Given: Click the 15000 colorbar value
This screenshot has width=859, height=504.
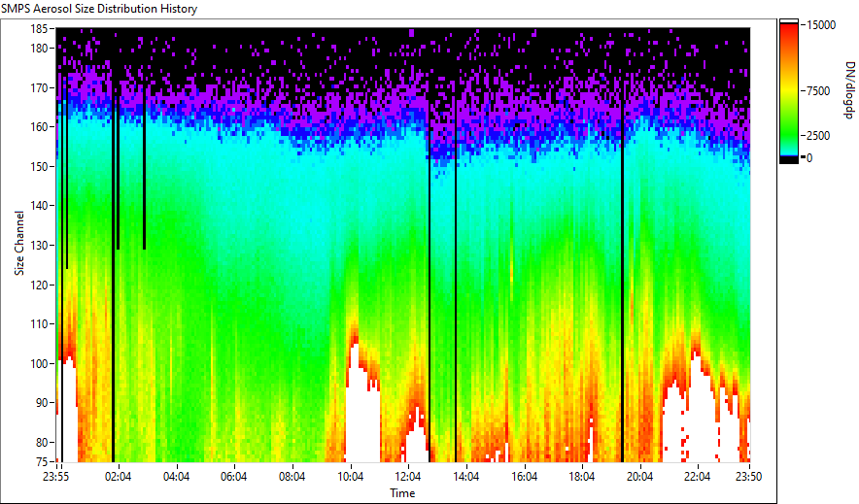Looking at the screenshot, I should pos(821,25).
